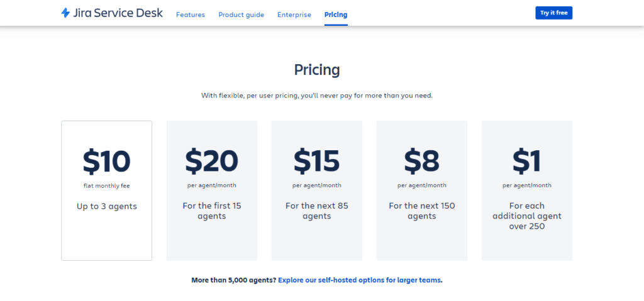The height and width of the screenshot is (301, 644).
Task: Click 'For the next 150 agents' text
Action: [422, 211]
